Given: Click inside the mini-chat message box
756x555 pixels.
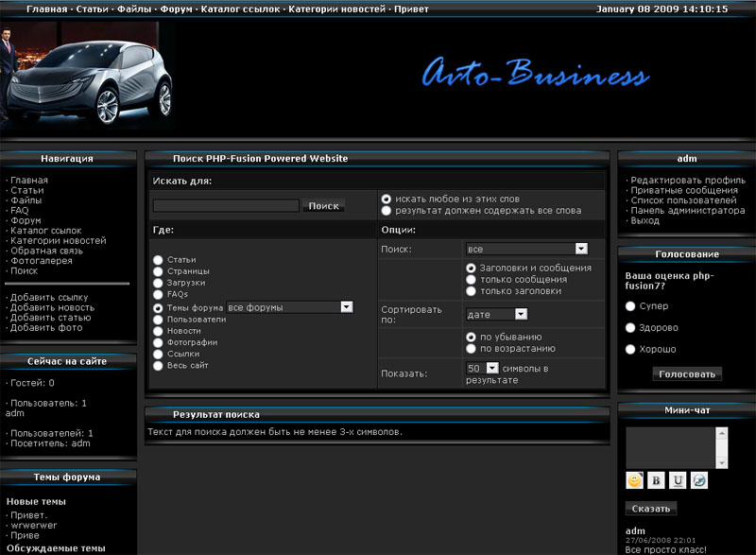Looking at the screenshot, I should click(671, 447).
